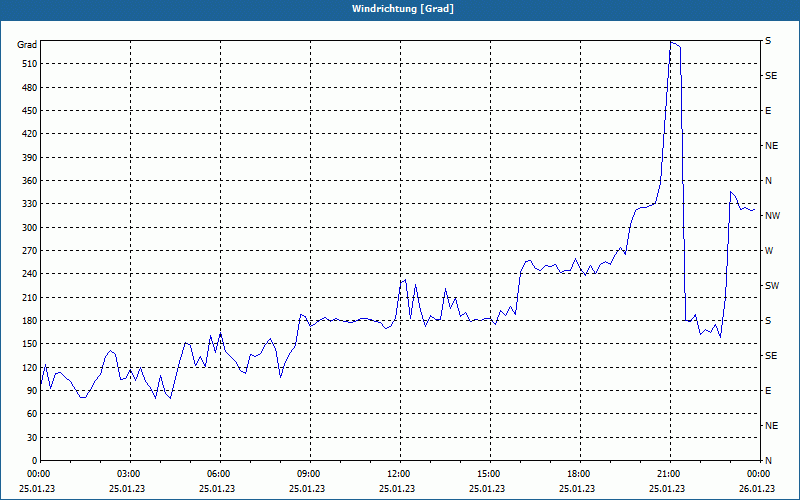Click the 26.01.23 date label
800x500 pixels.
pyautogui.click(x=757, y=488)
